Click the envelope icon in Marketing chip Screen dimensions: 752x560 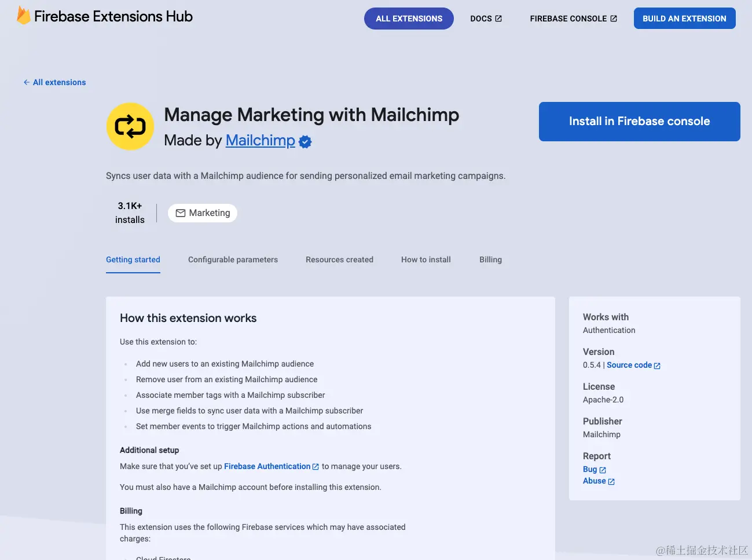click(x=181, y=213)
